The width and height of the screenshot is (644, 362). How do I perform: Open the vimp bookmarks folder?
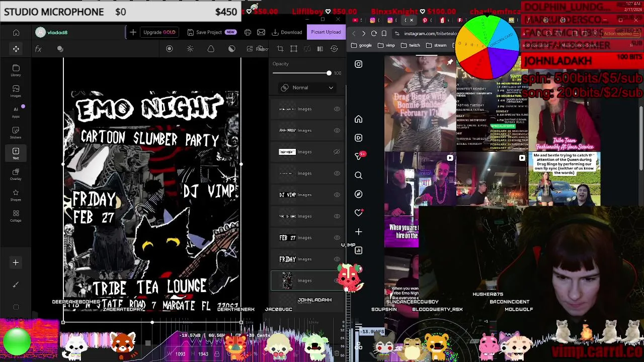tap(386, 45)
